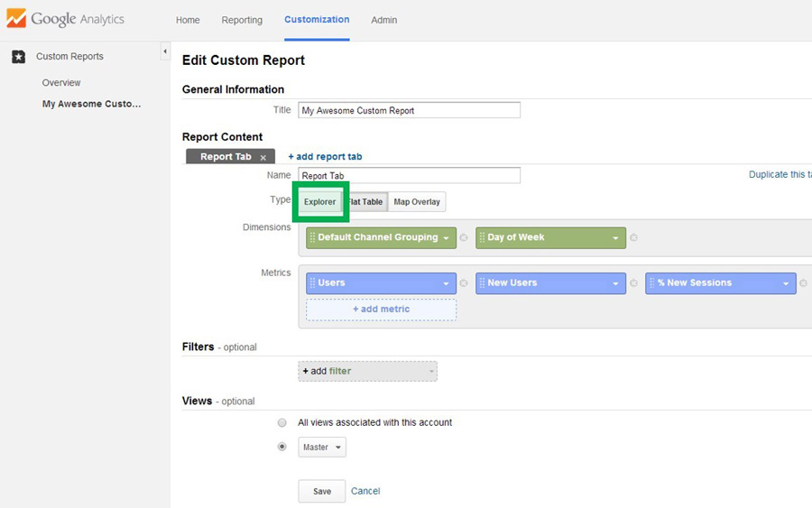Open the Master view dropdown

coord(322,447)
